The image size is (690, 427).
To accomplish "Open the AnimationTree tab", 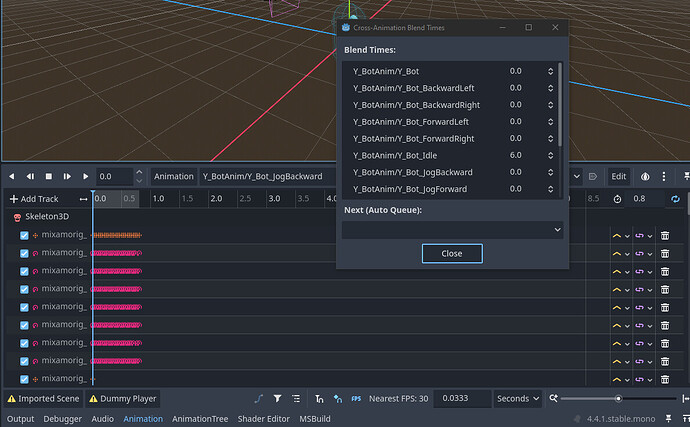I will [200, 419].
